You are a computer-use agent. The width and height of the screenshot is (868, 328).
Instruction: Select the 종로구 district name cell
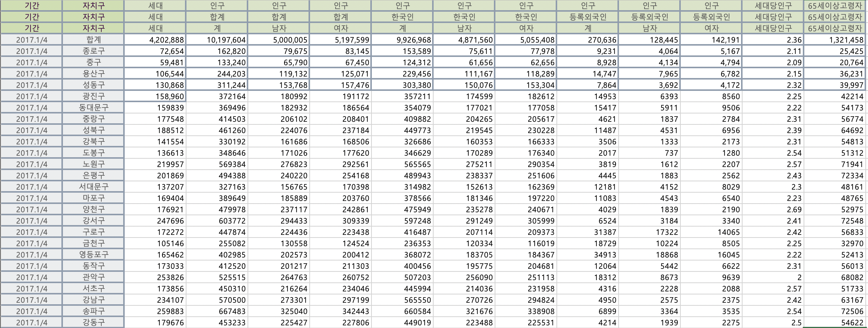click(x=93, y=51)
